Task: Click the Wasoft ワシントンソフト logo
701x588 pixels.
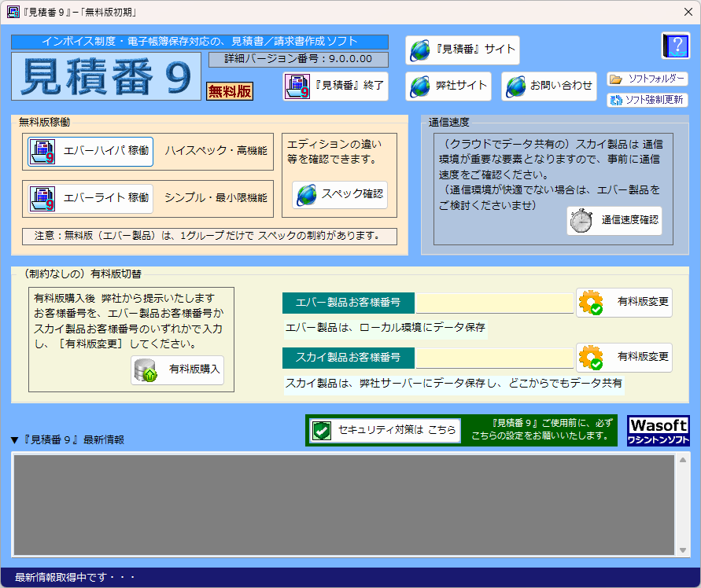Action: (x=658, y=431)
